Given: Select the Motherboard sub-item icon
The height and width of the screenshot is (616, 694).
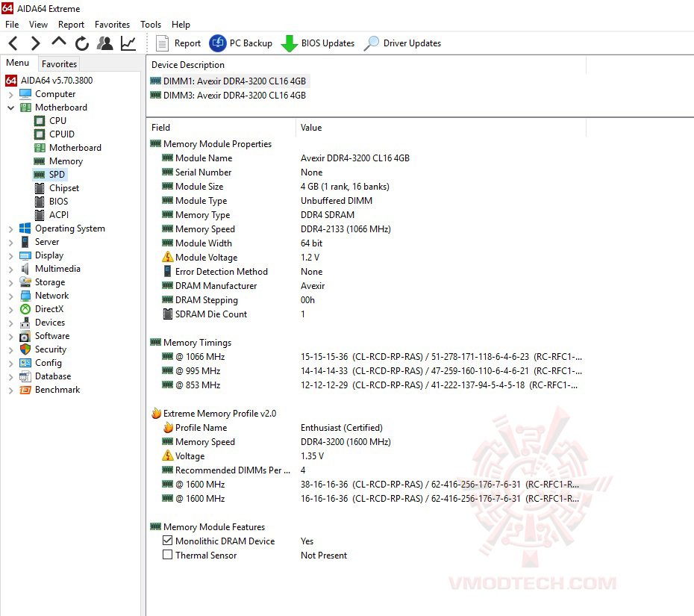Looking at the screenshot, I should coord(40,148).
